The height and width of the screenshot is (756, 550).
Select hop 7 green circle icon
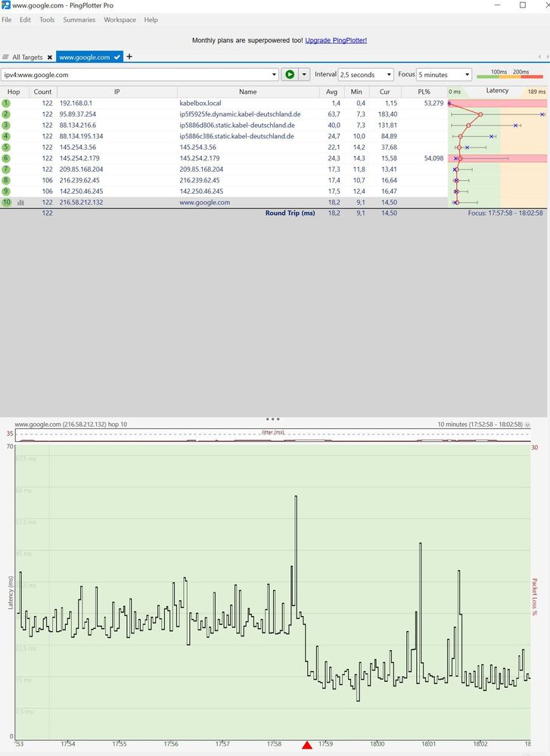click(6, 170)
